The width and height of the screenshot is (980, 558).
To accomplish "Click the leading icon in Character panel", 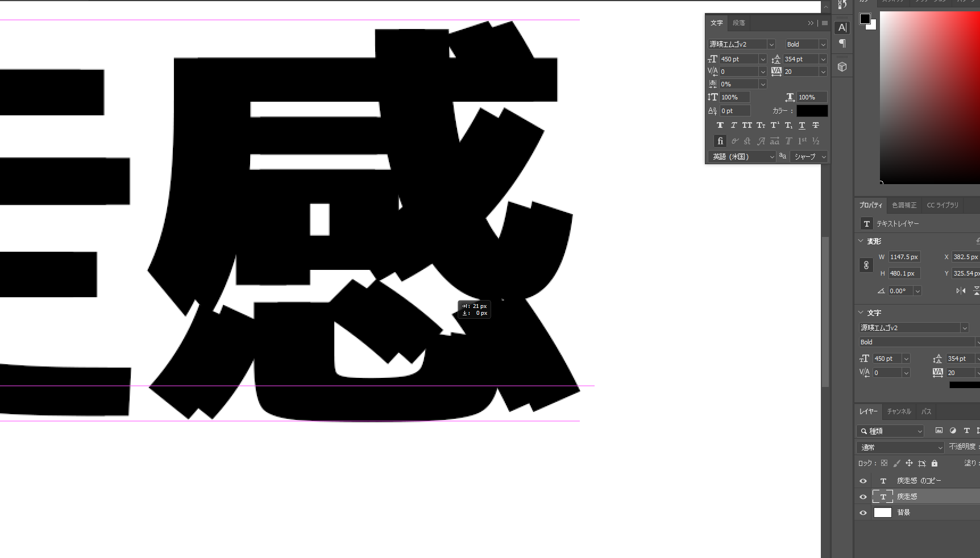I will point(776,59).
